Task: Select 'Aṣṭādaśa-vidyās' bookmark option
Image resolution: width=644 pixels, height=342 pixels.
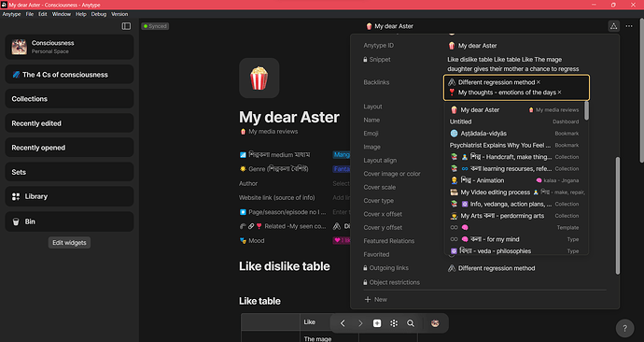Action: pos(514,134)
